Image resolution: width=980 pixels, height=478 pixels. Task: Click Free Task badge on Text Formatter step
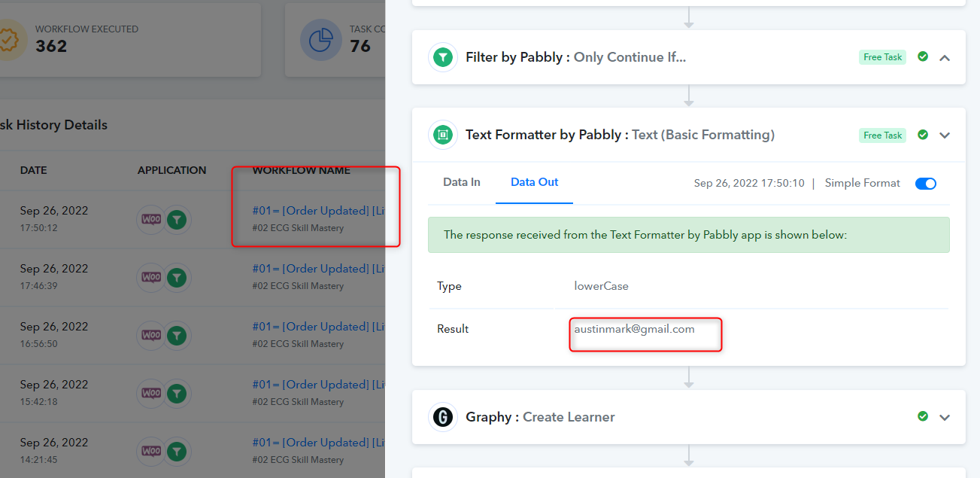point(883,135)
